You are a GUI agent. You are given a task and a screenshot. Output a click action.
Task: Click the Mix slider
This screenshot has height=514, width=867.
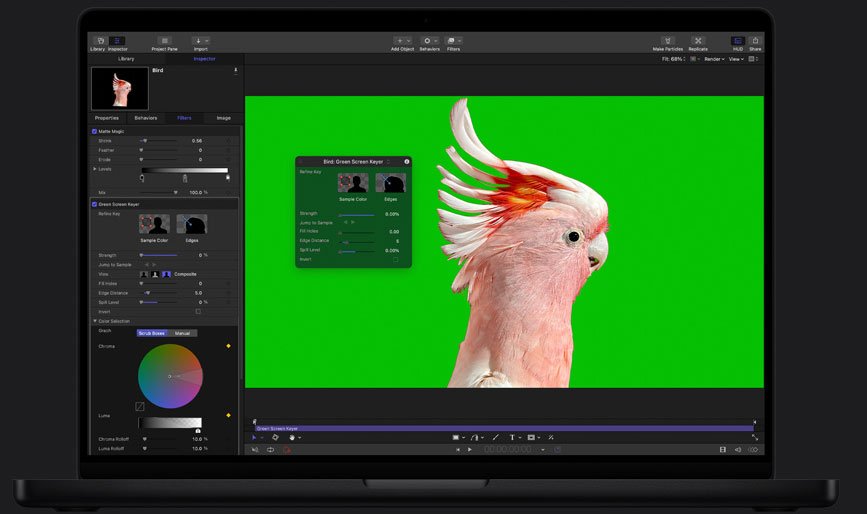[159, 192]
